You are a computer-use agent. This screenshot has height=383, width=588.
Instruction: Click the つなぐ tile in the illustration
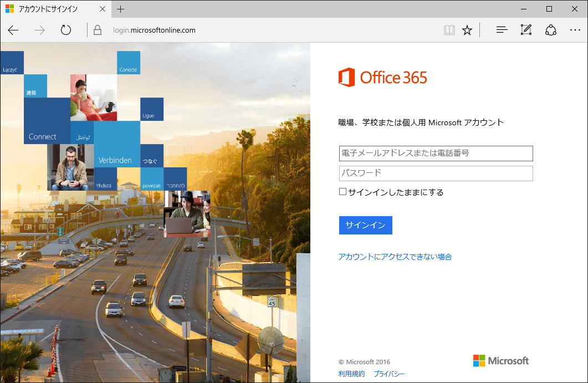point(152,156)
